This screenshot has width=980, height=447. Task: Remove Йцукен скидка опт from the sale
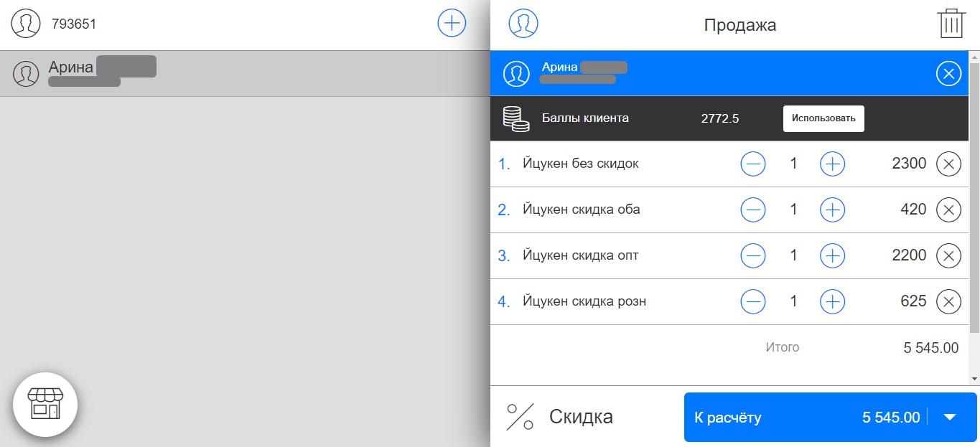pos(949,256)
